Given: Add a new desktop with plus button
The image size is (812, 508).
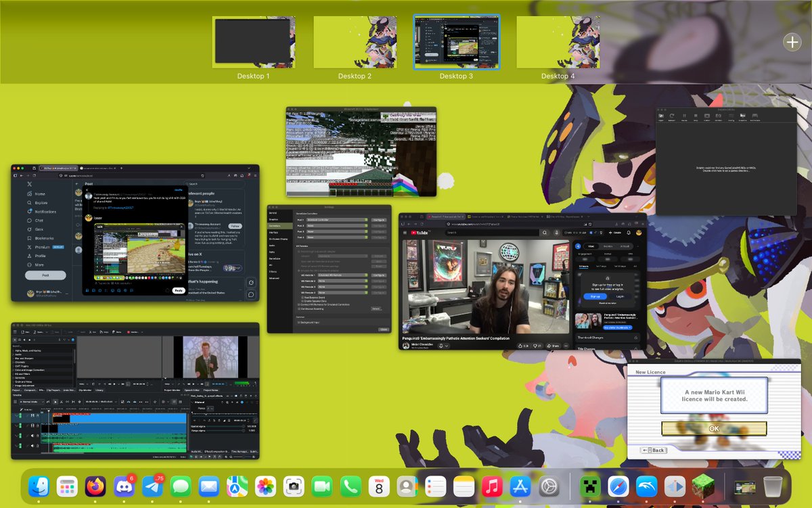Looking at the screenshot, I should pos(792,42).
